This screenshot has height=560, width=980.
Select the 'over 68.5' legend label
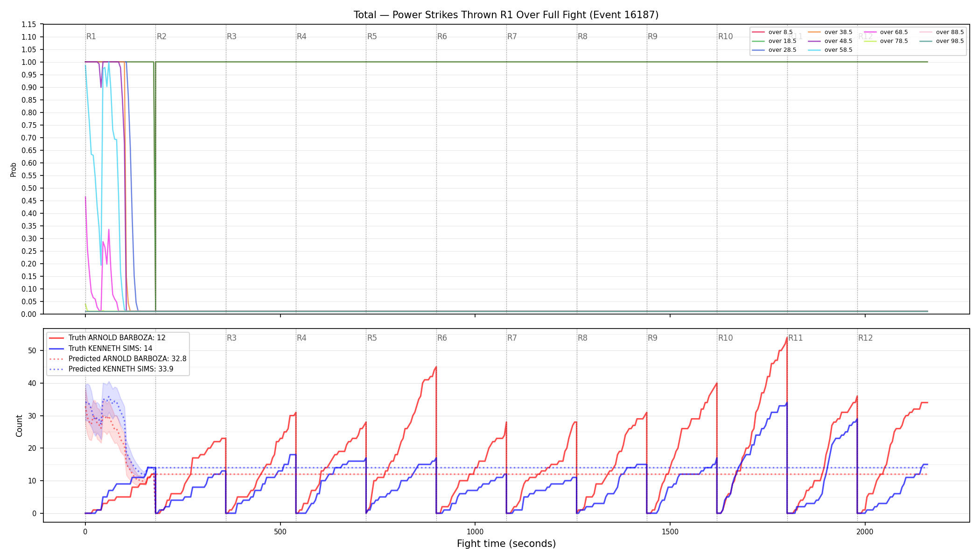894,32
